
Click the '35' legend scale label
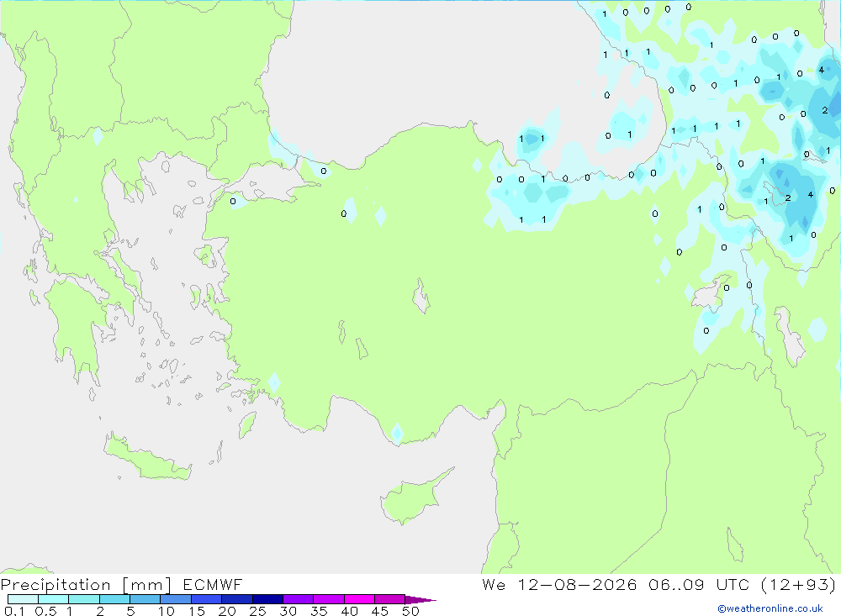pyautogui.click(x=319, y=611)
